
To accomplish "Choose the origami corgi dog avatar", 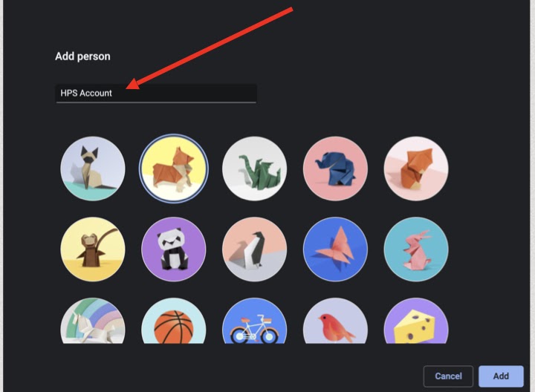I will (x=174, y=169).
